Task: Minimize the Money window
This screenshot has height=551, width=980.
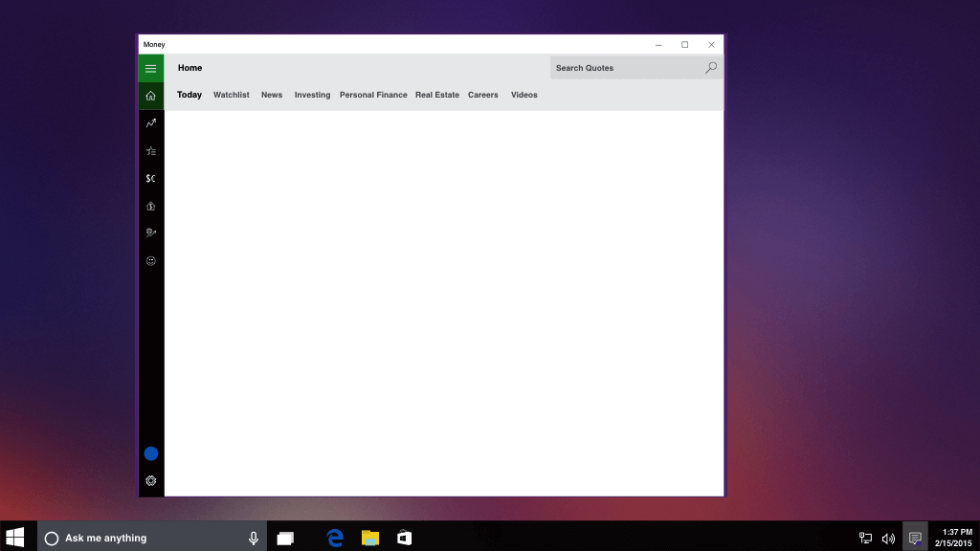Action: [x=658, y=44]
